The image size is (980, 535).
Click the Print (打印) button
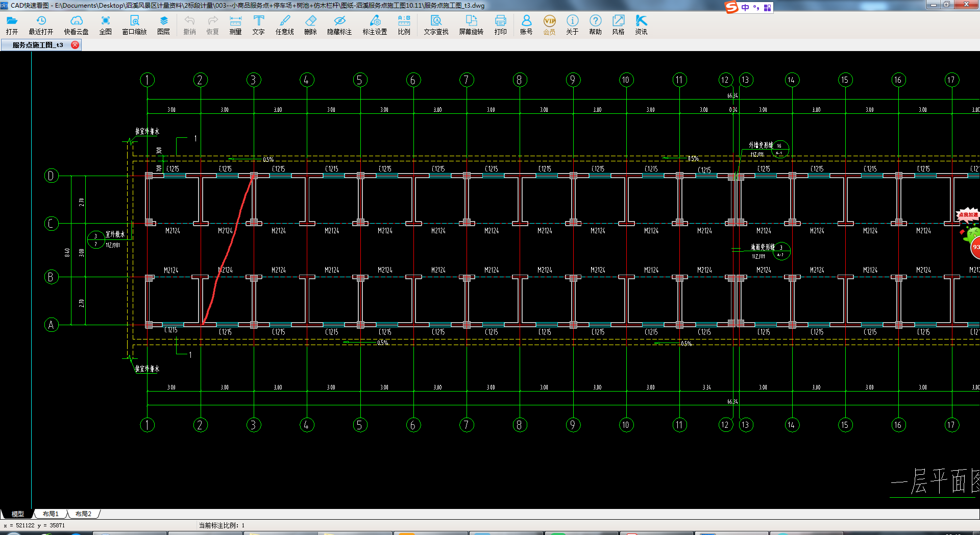pos(500,25)
